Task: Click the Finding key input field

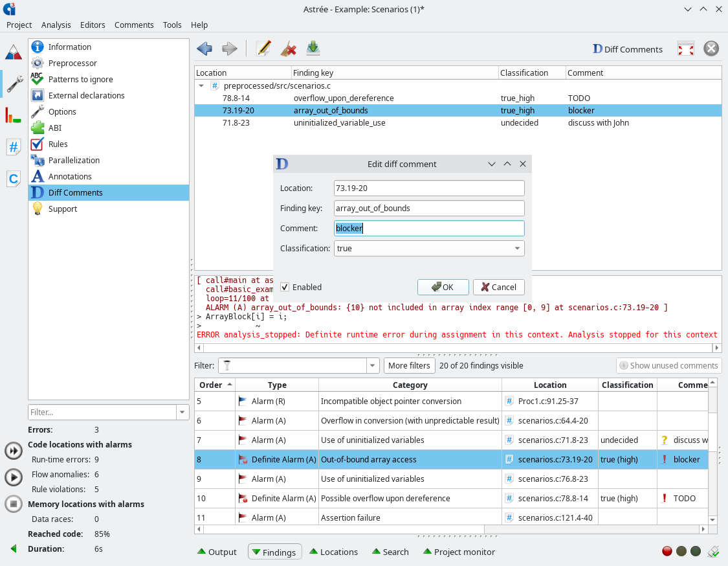Action: point(429,208)
